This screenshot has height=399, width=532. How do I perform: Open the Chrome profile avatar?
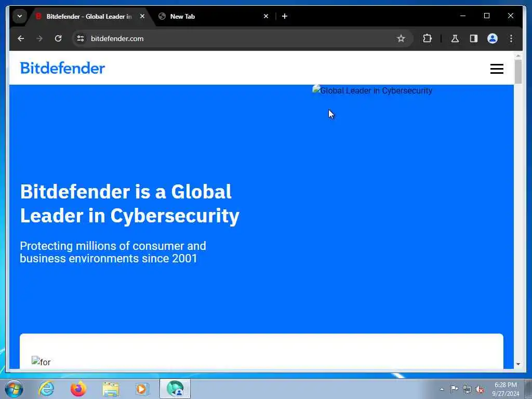point(493,38)
